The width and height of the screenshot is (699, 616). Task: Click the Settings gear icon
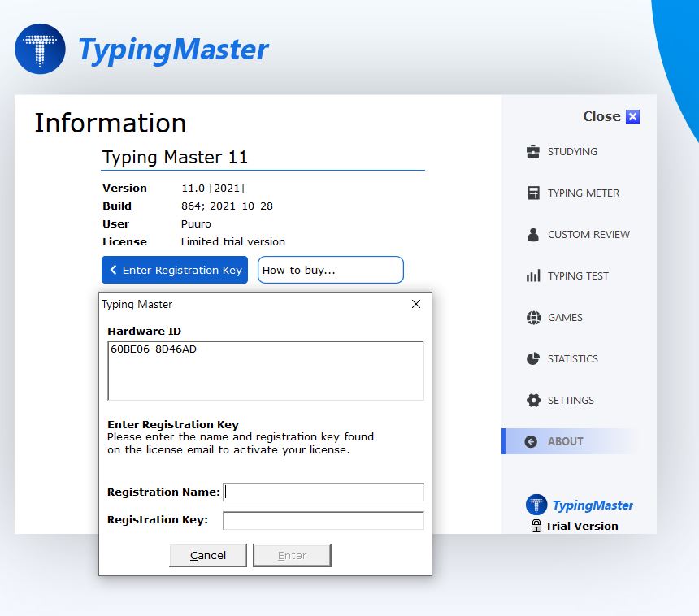point(534,401)
